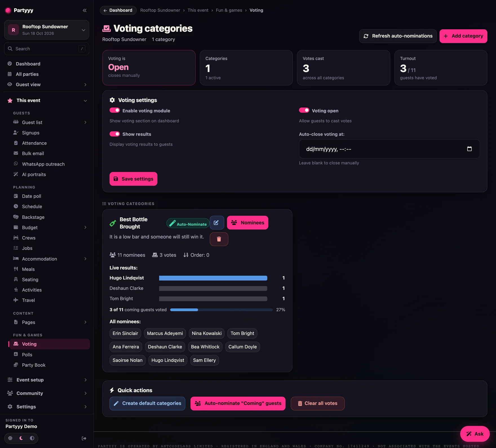Click the edit pencil icon for Best Bottle Brought
This screenshot has width=496, height=448.
coord(217,223)
